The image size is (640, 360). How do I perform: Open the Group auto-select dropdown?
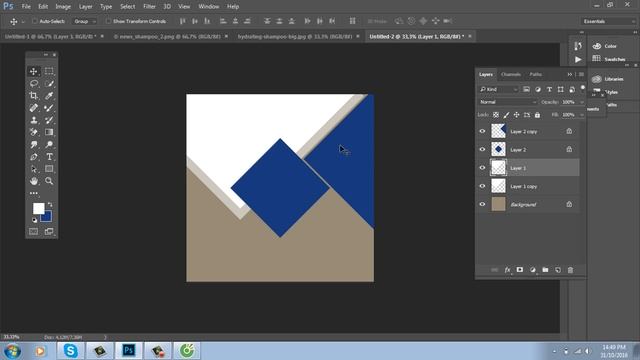[x=84, y=21]
